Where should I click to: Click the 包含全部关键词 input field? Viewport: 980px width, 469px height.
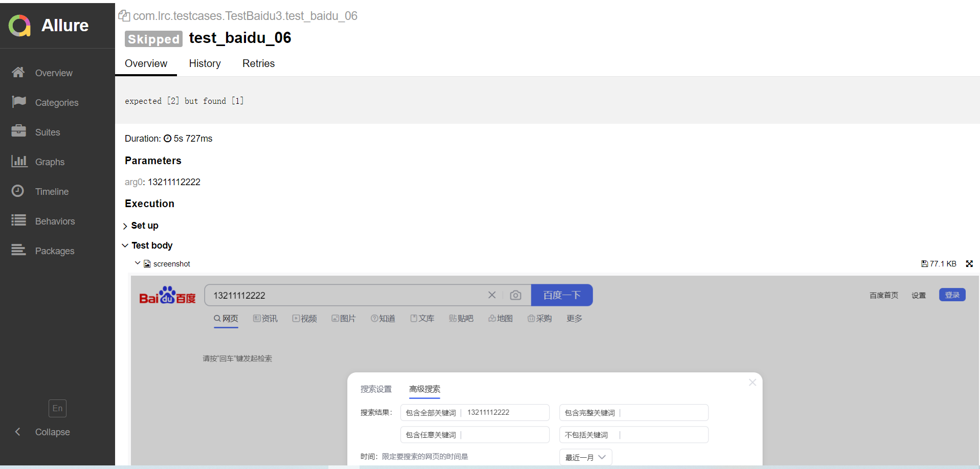pyautogui.click(x=475, y=413)
